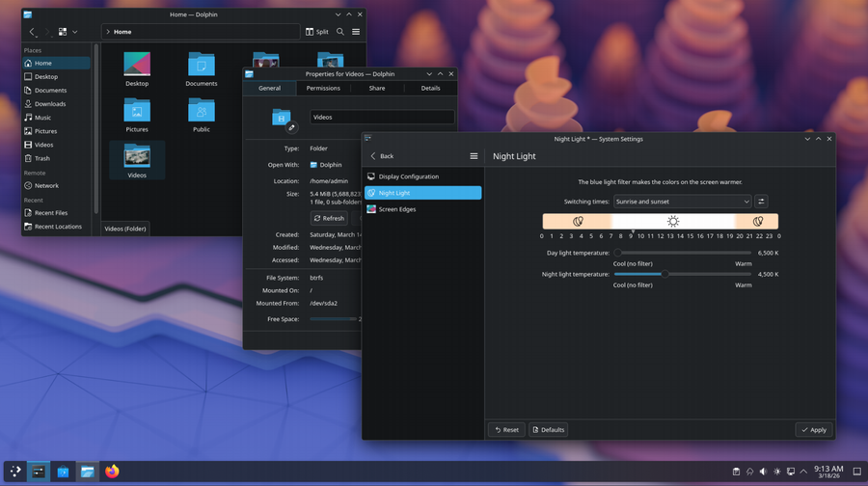Expand hidden system tray icons

click(x=803, y=472)
